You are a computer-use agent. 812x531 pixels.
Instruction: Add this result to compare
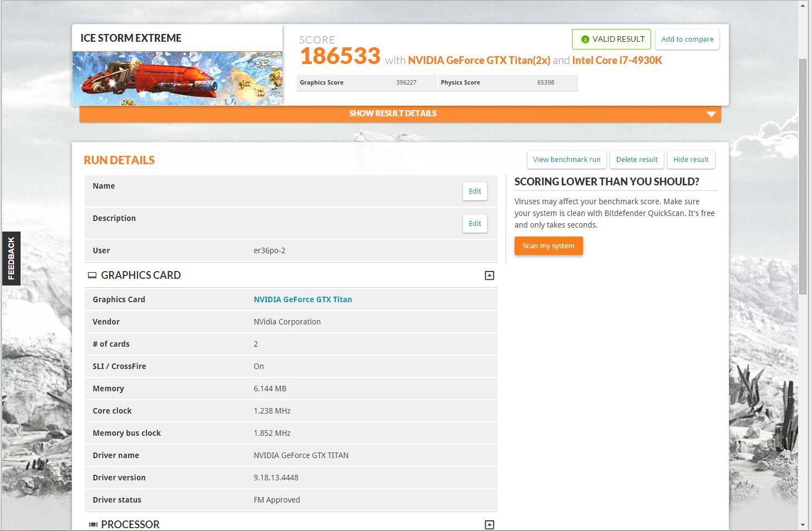[687, 40]
